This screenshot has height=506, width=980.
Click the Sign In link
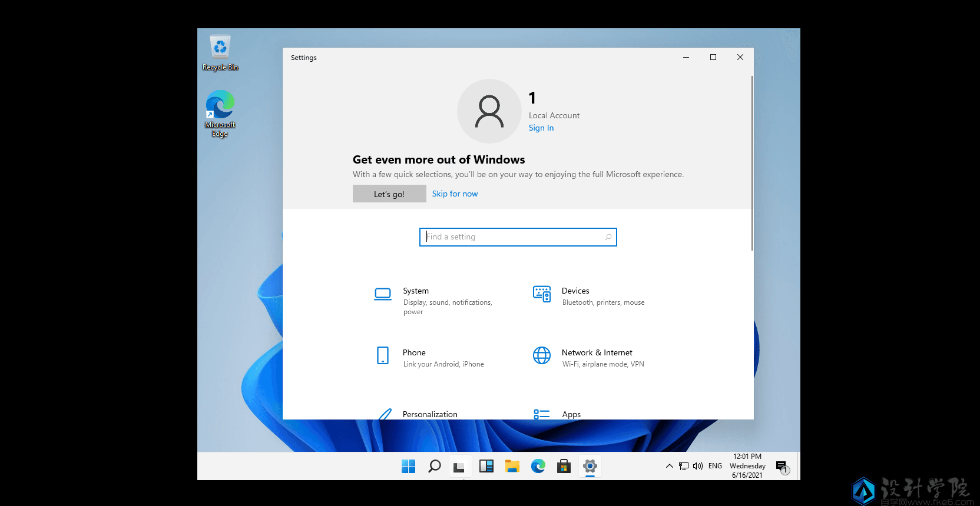tap(541, 128)
